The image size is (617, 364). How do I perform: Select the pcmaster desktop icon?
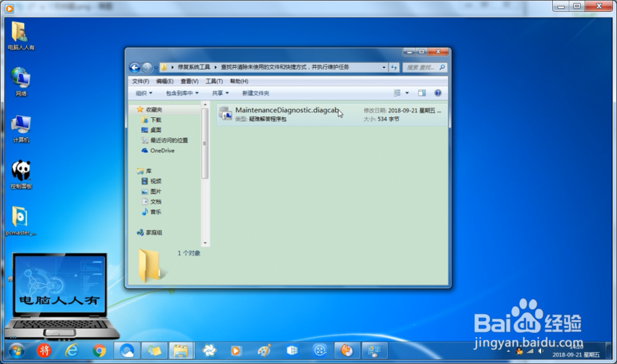point(20,221)
